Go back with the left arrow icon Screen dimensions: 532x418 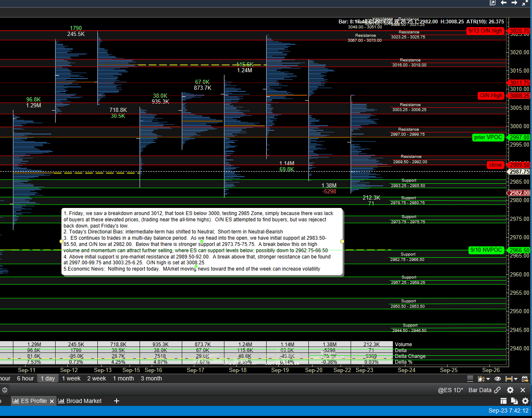click(504, 3)
